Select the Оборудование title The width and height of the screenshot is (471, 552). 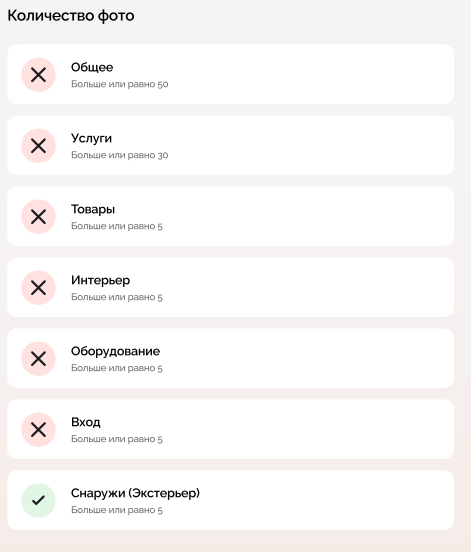pyautogui.click(x=115, y=351)
